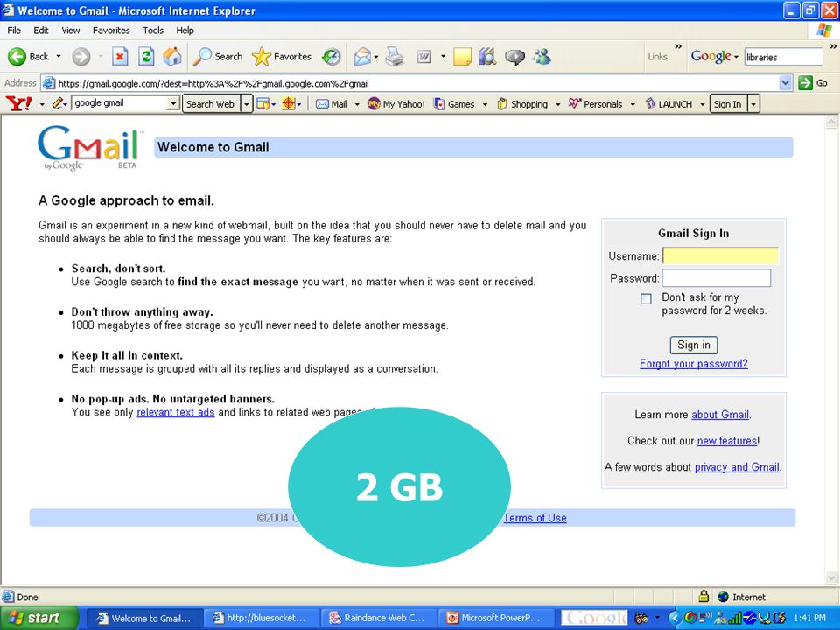Open the address bar dropdown arrow
This screenshot has height=630, width=840.
pos(785,83)
